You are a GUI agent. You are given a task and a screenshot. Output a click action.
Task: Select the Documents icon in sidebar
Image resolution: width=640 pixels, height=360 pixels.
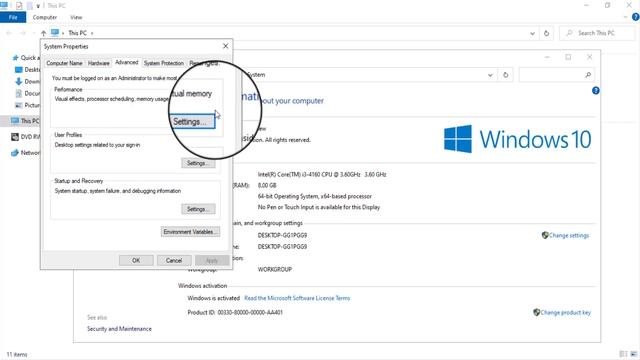pos(18,93)
